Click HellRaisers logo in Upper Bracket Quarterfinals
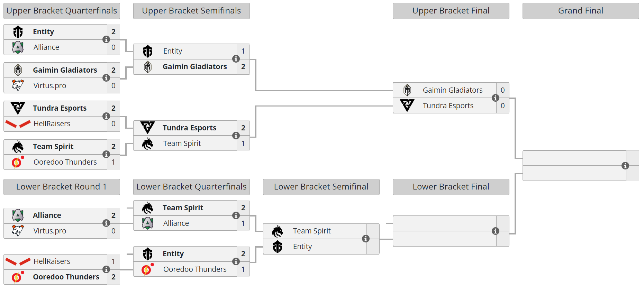Viewport: 644px width, 286px height. pos(18,123)
